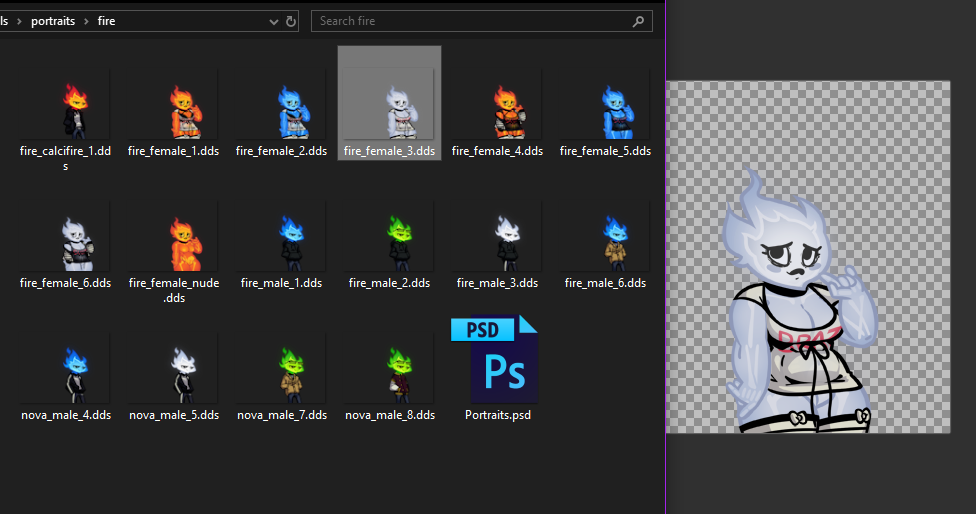Expand chevron before the portraits breadcrumb
976x514 pixels.
click(x=19, y=21)
